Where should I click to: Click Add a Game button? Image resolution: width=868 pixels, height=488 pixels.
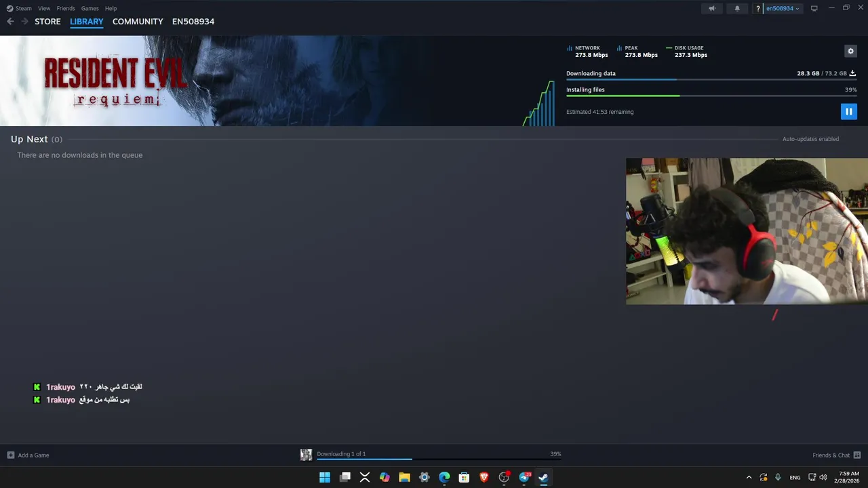tap(28, 455)
